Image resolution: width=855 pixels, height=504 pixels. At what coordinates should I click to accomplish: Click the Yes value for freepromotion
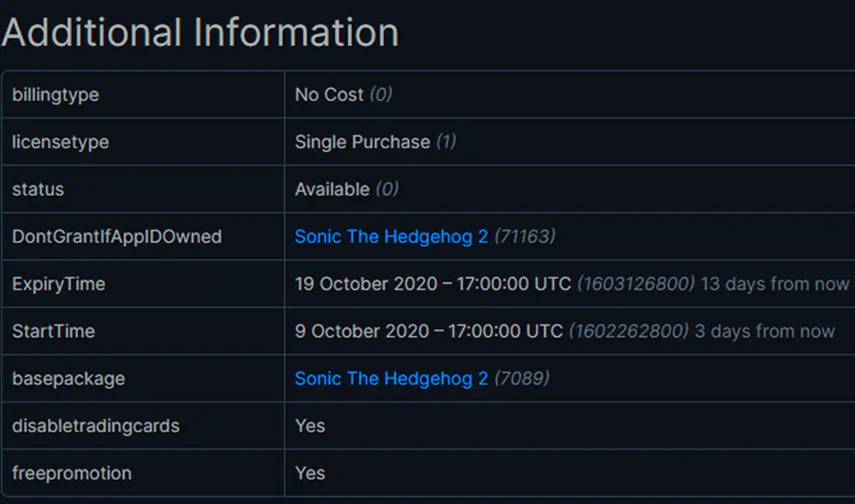click(x=309, y=472)
